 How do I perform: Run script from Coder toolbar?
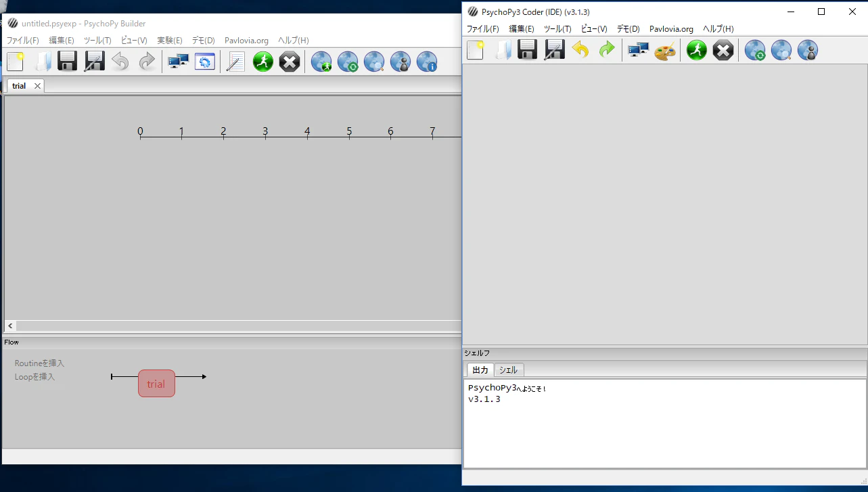click(696, 50)
